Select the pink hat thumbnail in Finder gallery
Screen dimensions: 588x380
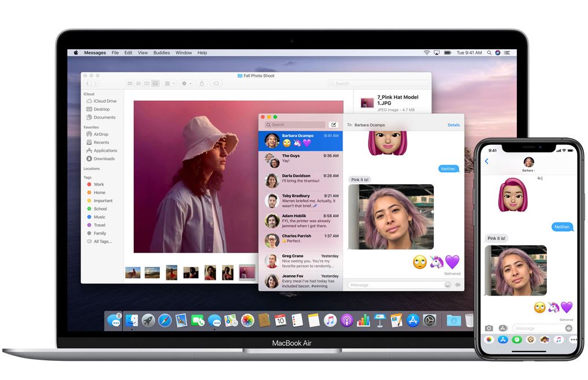coord(247,272)
